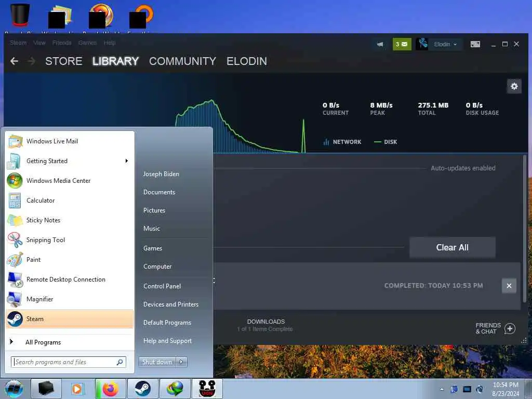Open Help and Support
Viewport: 532px width, 399px height.
[x=168, y=341]
